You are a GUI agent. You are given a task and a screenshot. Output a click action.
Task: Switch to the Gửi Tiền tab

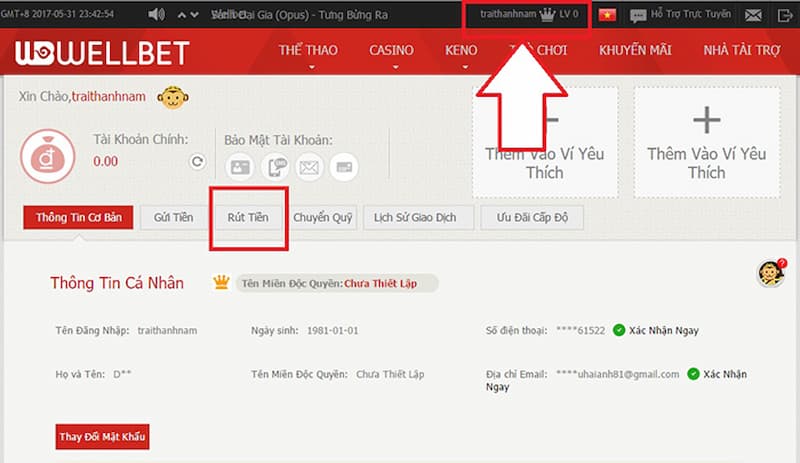tap(173, 217)
